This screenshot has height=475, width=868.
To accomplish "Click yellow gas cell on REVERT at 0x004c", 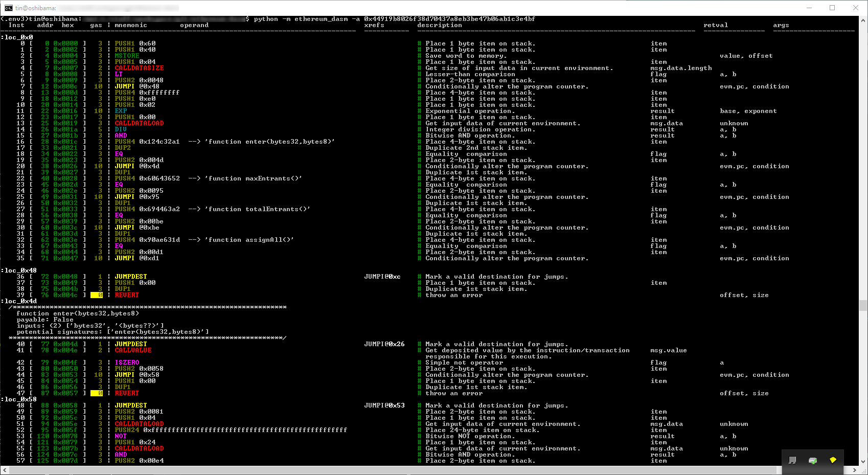I will 97,295.
